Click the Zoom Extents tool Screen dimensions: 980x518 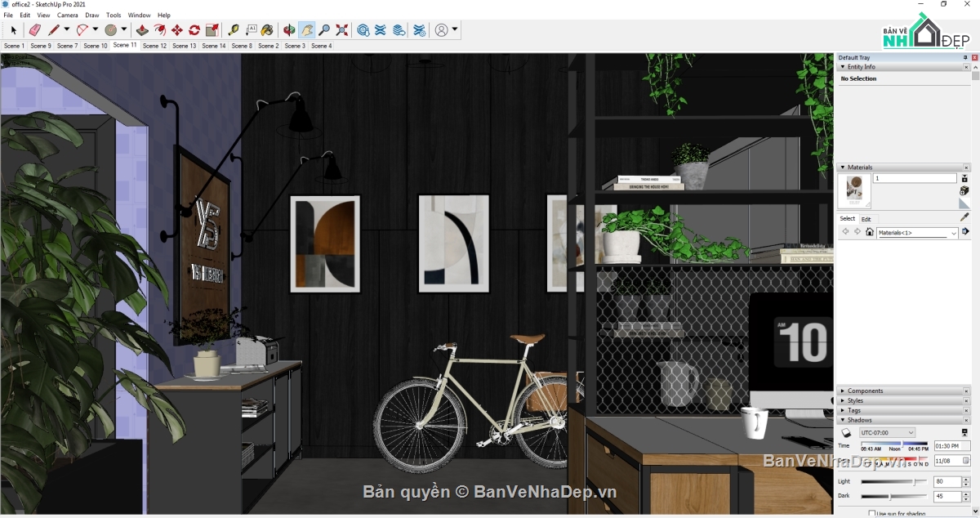coord(342,30)
